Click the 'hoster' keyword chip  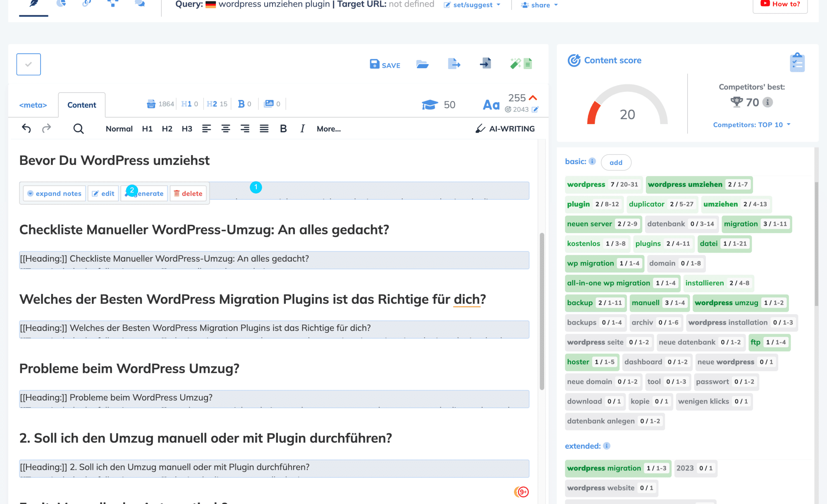click(592, 362)
